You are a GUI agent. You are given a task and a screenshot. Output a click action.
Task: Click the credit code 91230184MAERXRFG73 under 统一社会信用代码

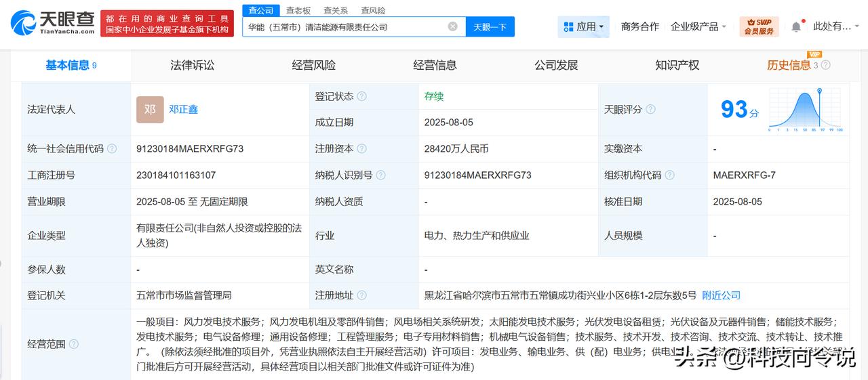coord(190,148)
